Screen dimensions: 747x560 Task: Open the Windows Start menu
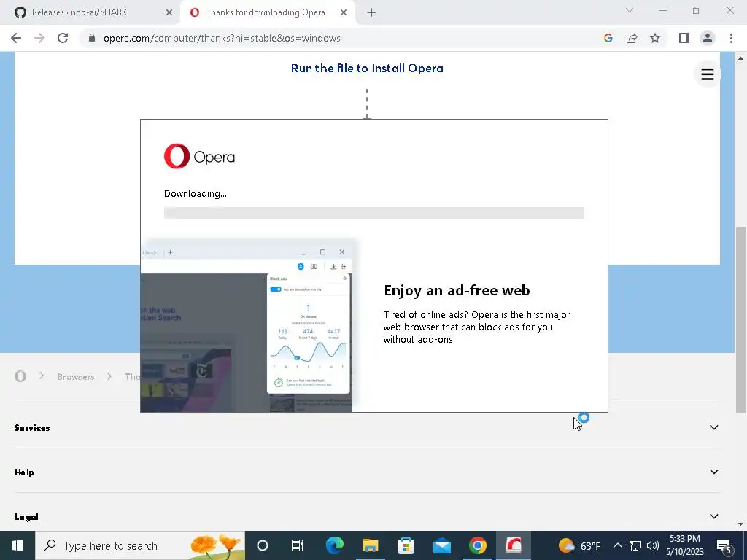(18, 545)
